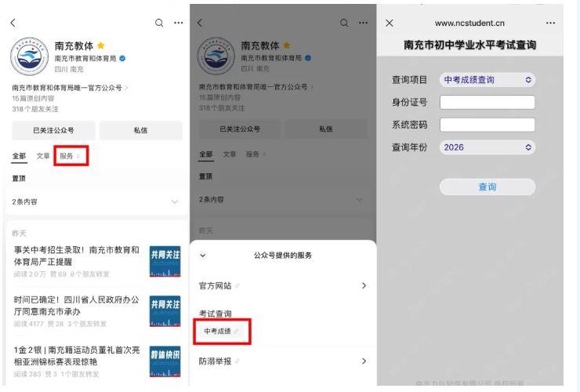Screen dimensions: 580x392
Task: Open 查询年份 dropdown showing 2026
Action: 488,147
